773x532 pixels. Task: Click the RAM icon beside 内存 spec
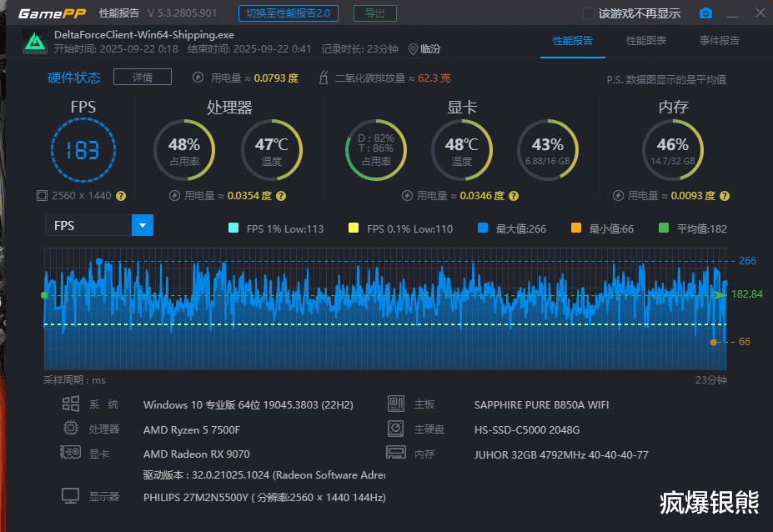point(396,452)
